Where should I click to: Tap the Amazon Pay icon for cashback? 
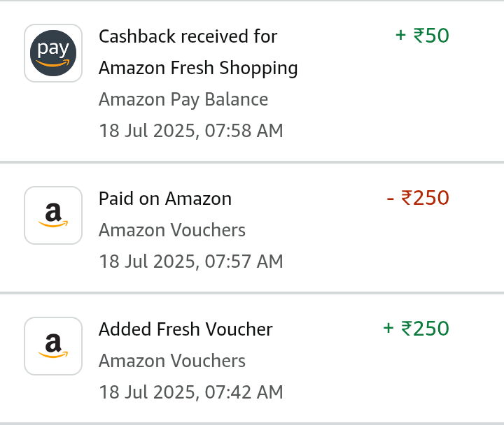(x=53, y=53)
